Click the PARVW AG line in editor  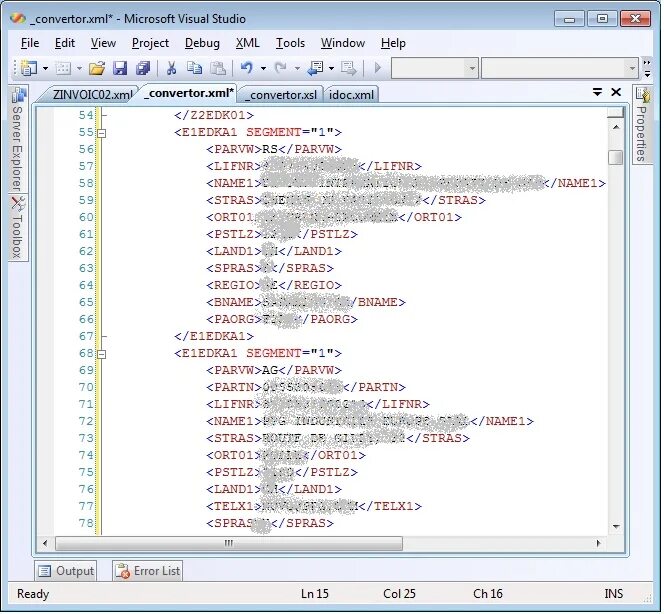pos(274,371)
